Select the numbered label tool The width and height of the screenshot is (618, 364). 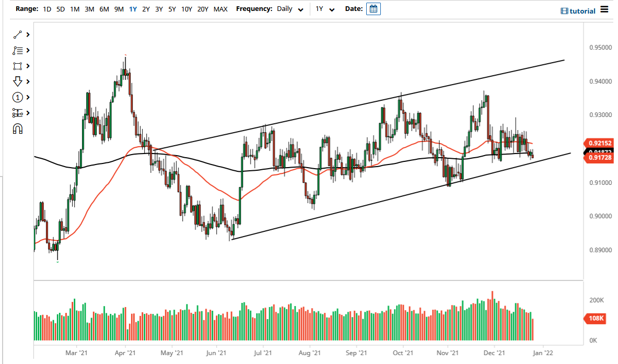pos(18,97)
